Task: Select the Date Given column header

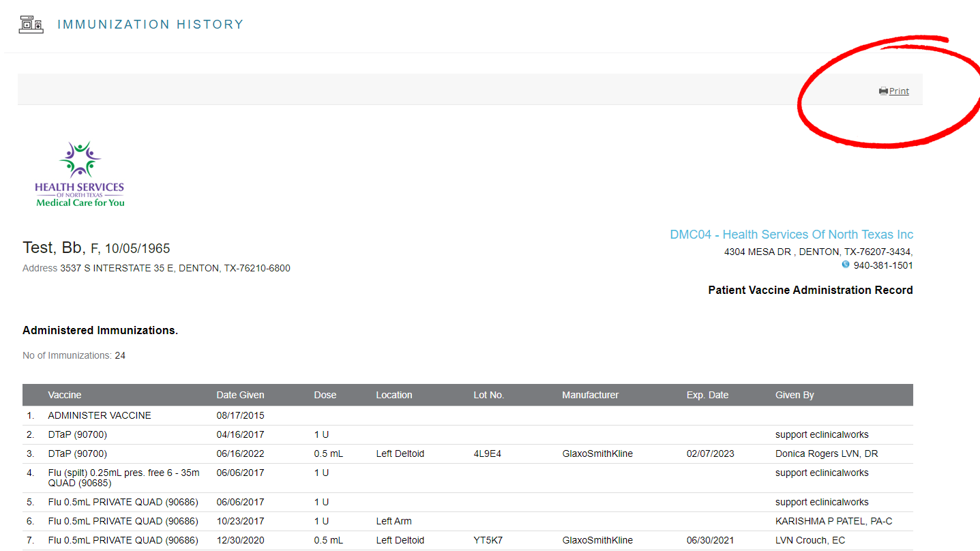Action: tap(240, 394)
